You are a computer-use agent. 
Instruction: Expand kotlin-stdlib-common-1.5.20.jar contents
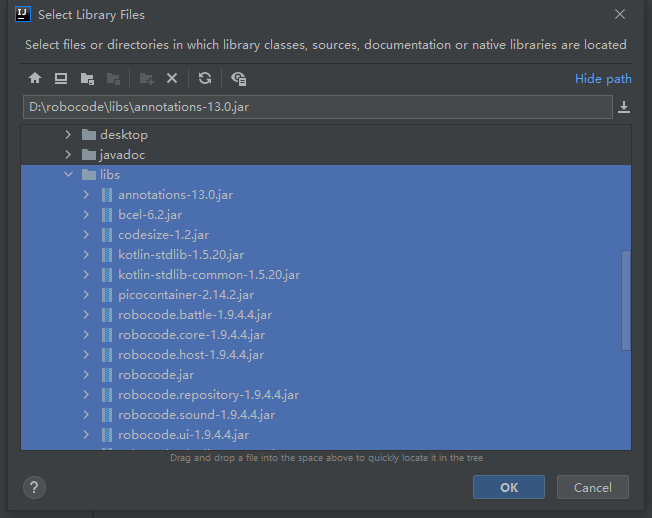(x=86, y=274)
